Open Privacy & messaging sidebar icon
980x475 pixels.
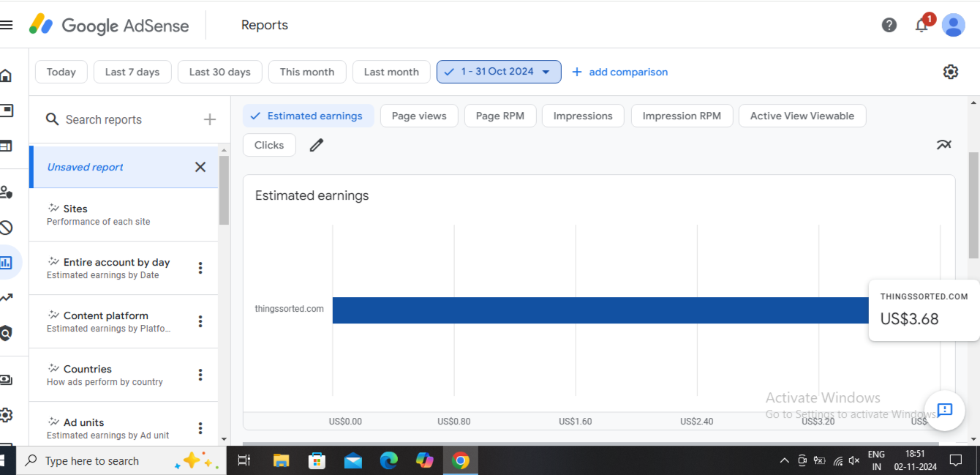click(x=6, y=192)
